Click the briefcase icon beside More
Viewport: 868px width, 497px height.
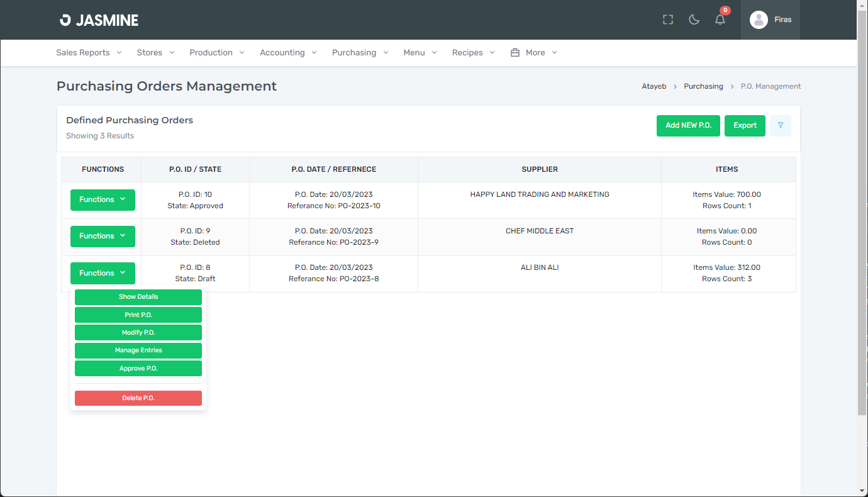tap(515, 53)
